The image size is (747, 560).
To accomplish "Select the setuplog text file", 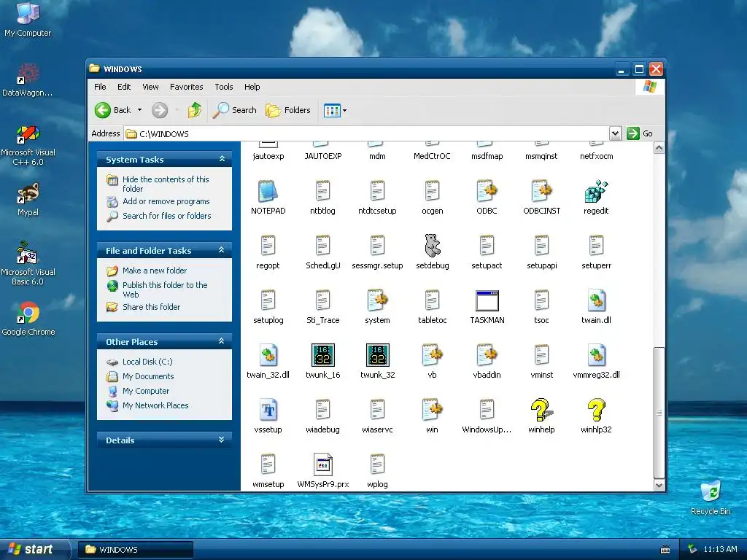I will pos(268,301).
